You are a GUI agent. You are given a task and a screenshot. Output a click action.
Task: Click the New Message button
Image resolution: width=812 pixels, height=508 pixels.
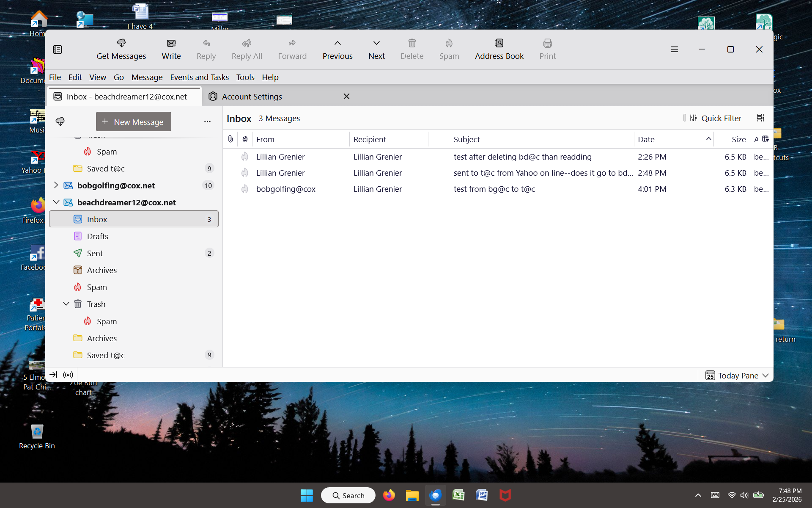(134, 122)
